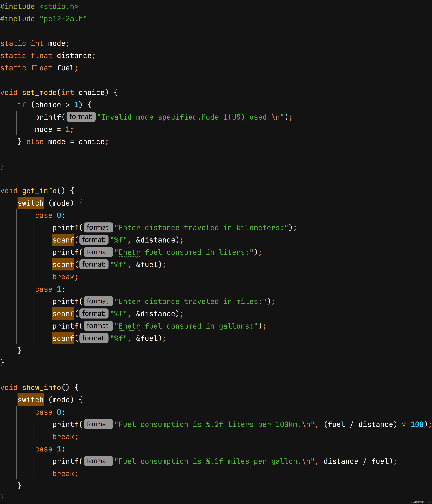The image size is (432, 504).
Task: Click the "static float fuel" declaration
Action: 39,68
